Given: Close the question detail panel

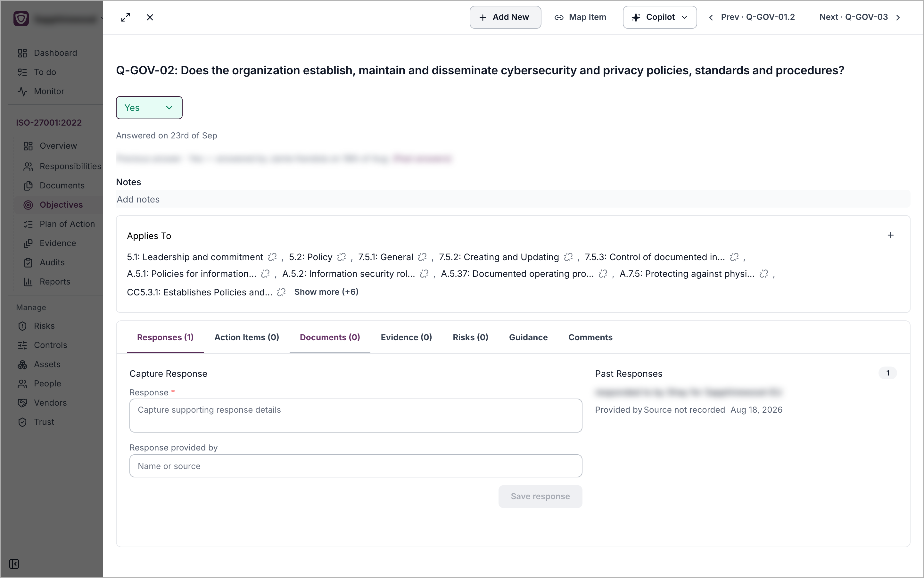Looking at the screenshot, I should tap(150, 17).
